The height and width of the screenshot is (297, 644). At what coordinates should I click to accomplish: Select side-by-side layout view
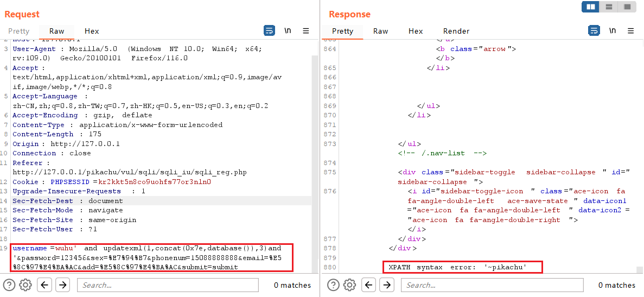591,7
